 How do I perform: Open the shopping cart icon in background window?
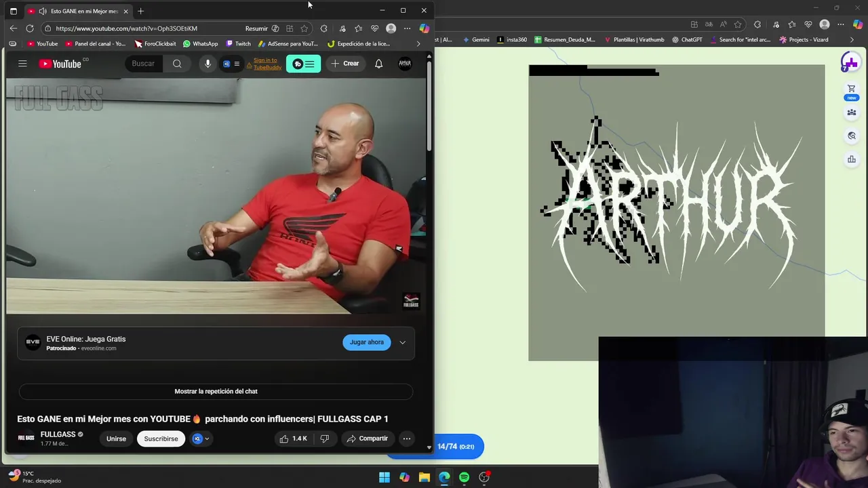point(851,89)
